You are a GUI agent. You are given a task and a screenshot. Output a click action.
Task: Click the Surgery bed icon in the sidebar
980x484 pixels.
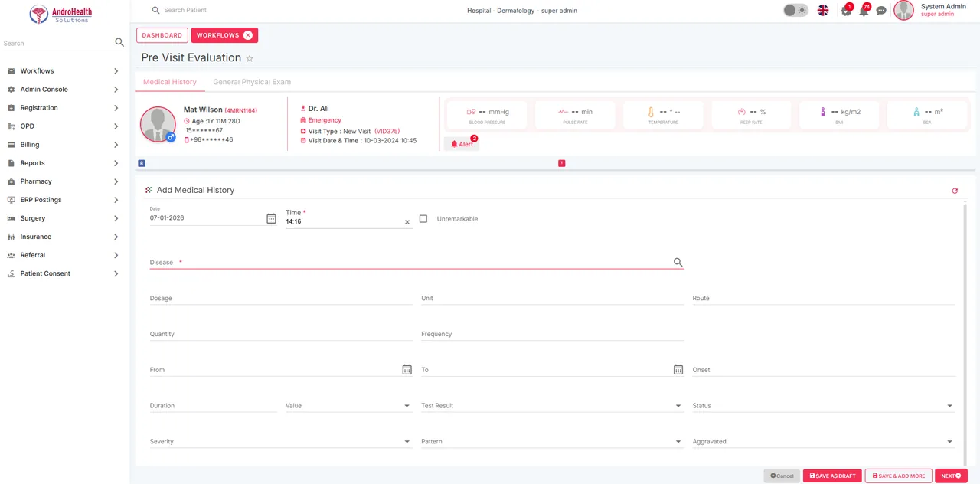pos(11,218)
